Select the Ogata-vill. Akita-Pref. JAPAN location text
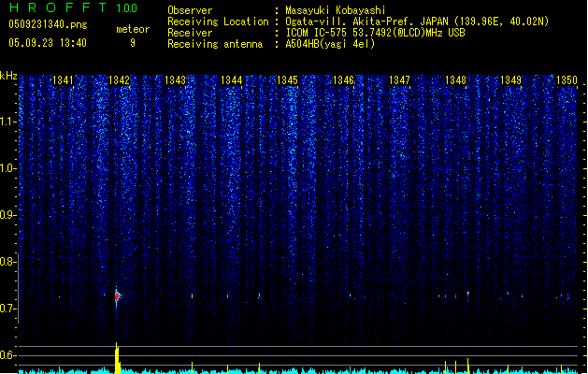Image resolution: width=588 pixels, height=374 pixels. tap(417, 22)
